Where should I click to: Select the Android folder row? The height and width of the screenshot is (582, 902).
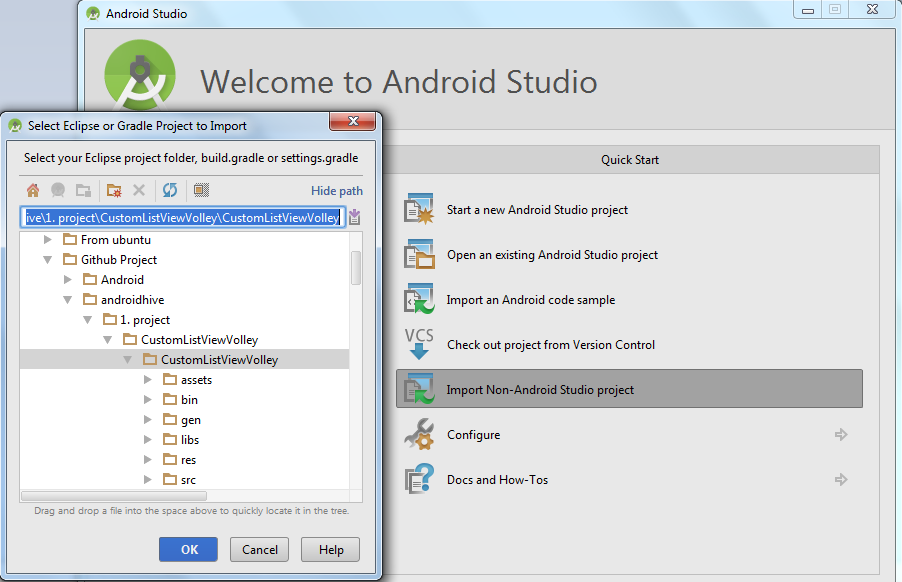[x=185, y=279]
